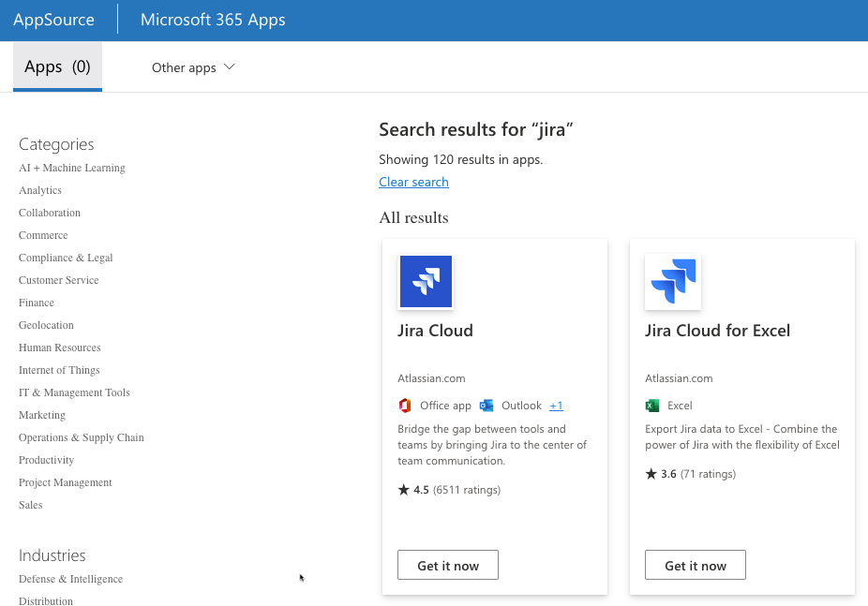Filter by Productivity category
The width and height of the screenshot is (868, 606).
coord(47,460)
